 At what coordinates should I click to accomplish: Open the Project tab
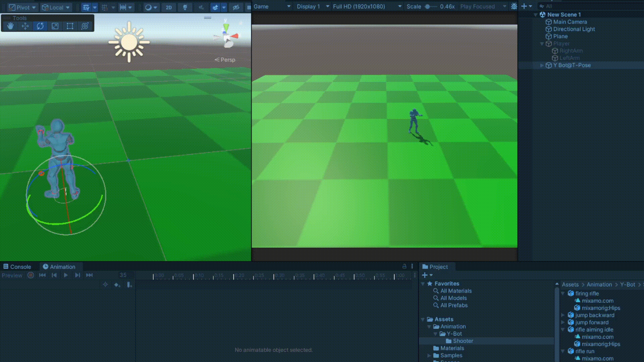[435, 267]
